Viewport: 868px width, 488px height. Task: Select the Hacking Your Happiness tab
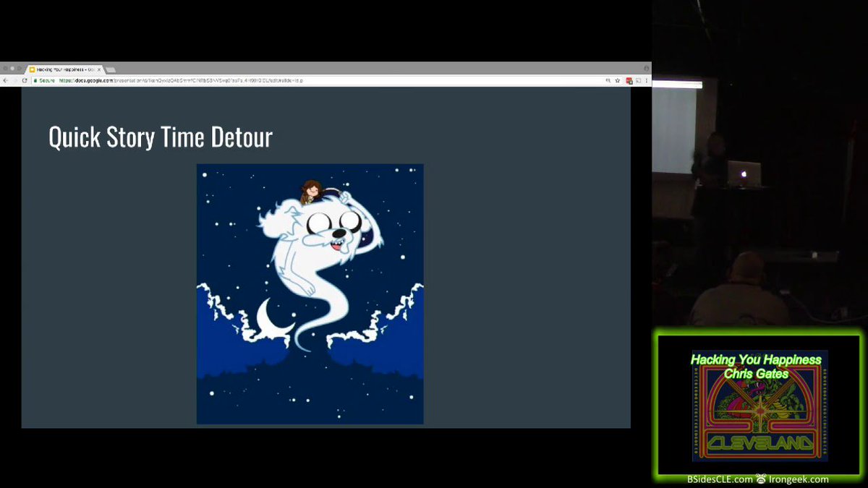pyautogui.click(x=64, y=69)
